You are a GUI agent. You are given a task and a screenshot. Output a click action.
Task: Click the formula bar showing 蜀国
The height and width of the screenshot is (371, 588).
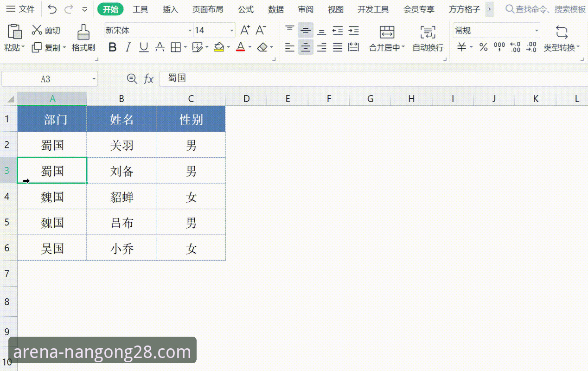(232, 78)
